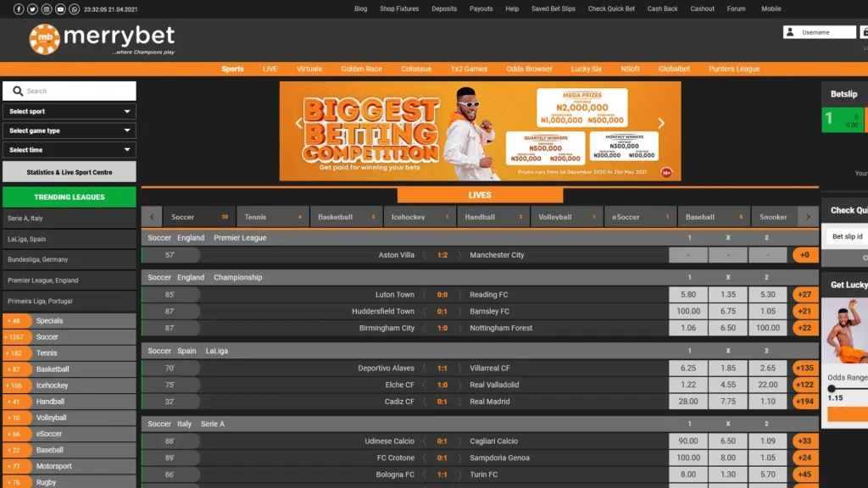
Task: Open Serie A, Italy league
Action: click(70, 218)
